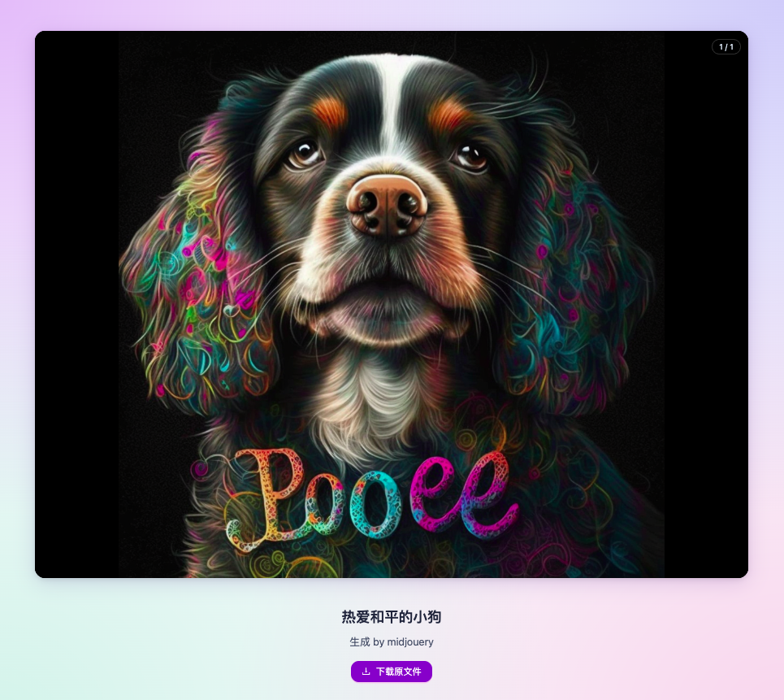Select the title 热爱和平的小狗

point(392,617)
